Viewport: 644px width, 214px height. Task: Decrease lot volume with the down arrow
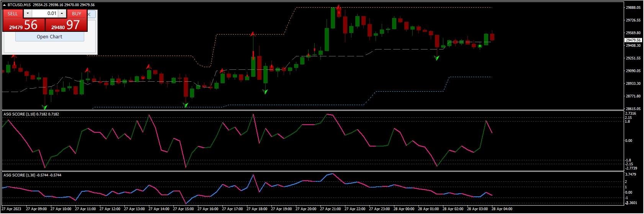[28, 13]
